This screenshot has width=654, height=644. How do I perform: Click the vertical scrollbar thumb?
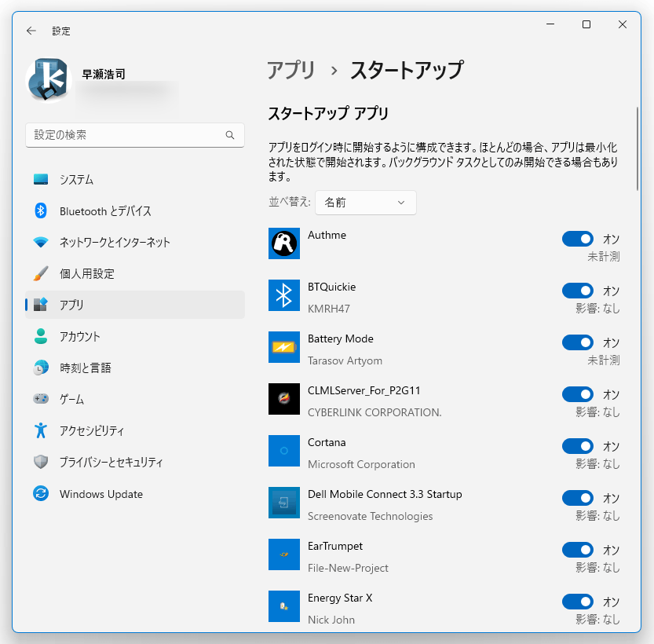(638, 148)
